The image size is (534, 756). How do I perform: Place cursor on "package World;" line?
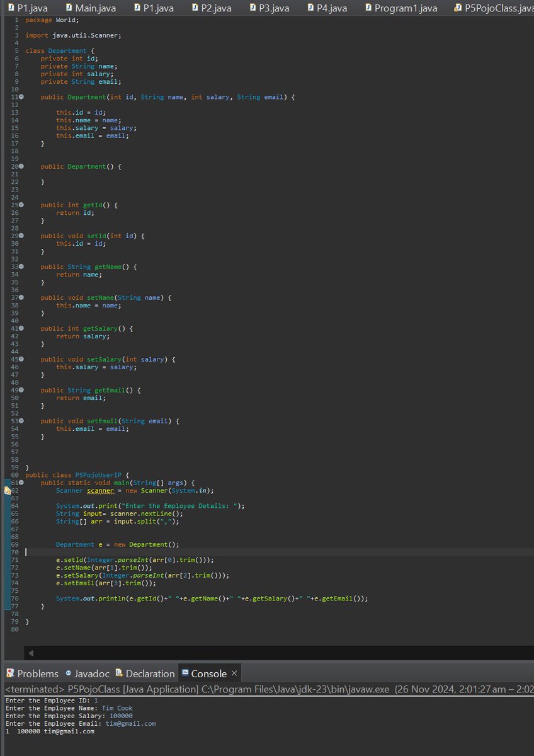pos(52,20)
